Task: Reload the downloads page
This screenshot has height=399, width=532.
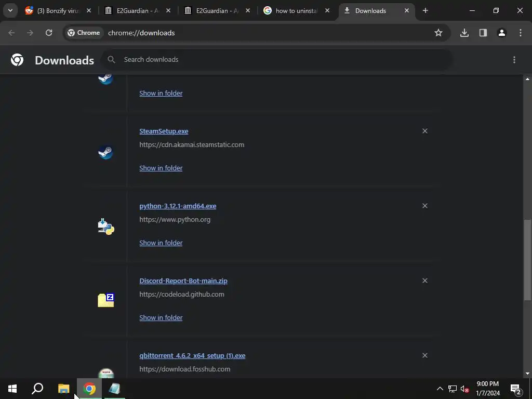Action: pos(49,33)
